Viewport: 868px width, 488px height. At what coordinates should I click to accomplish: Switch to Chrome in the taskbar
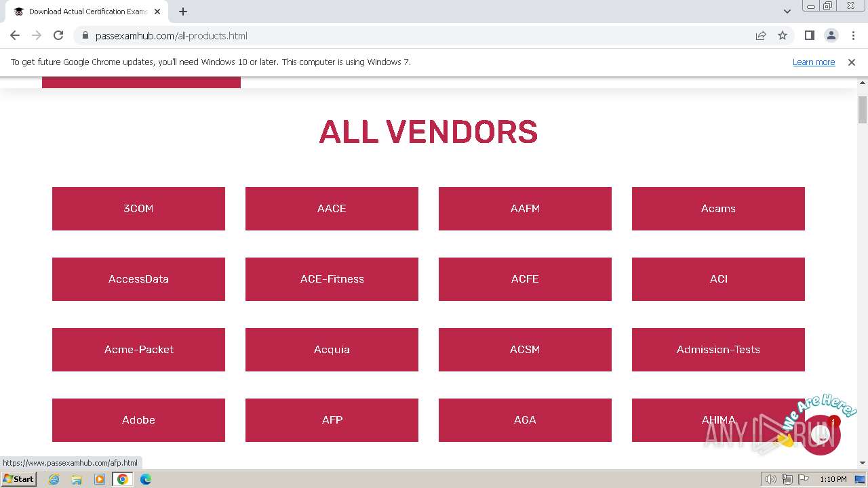coord(123,479)
